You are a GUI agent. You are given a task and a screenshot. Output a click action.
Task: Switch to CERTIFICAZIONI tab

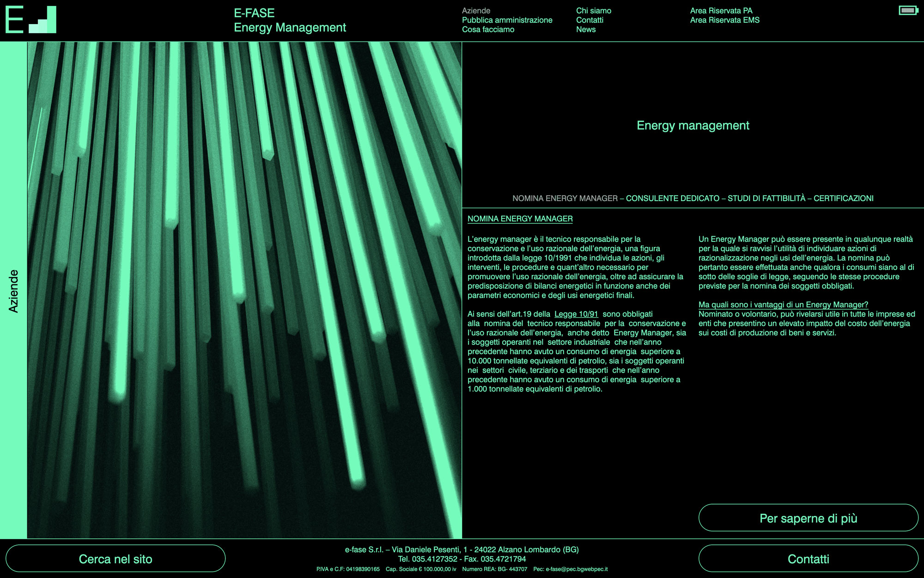click(x=843, y=198)
